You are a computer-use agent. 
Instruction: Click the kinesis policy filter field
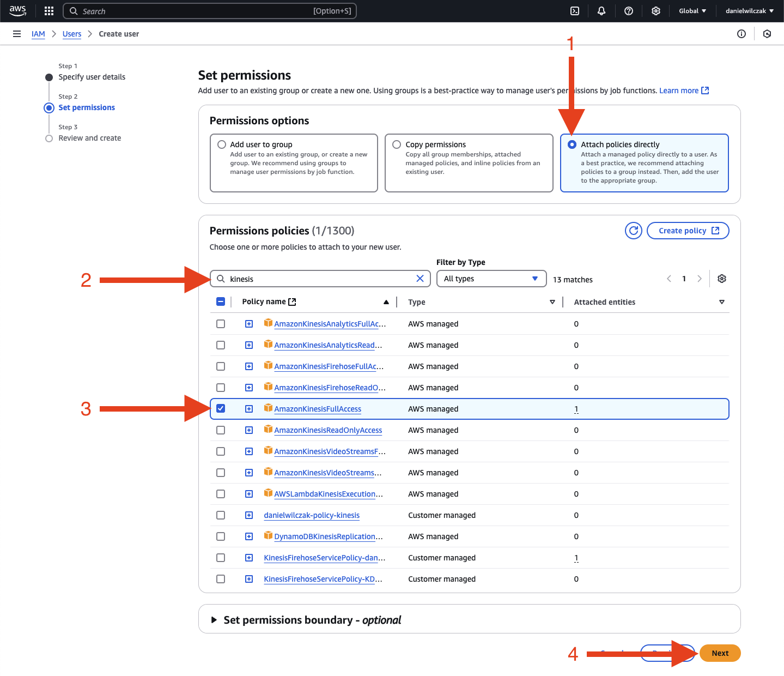(x=320, y=279)
